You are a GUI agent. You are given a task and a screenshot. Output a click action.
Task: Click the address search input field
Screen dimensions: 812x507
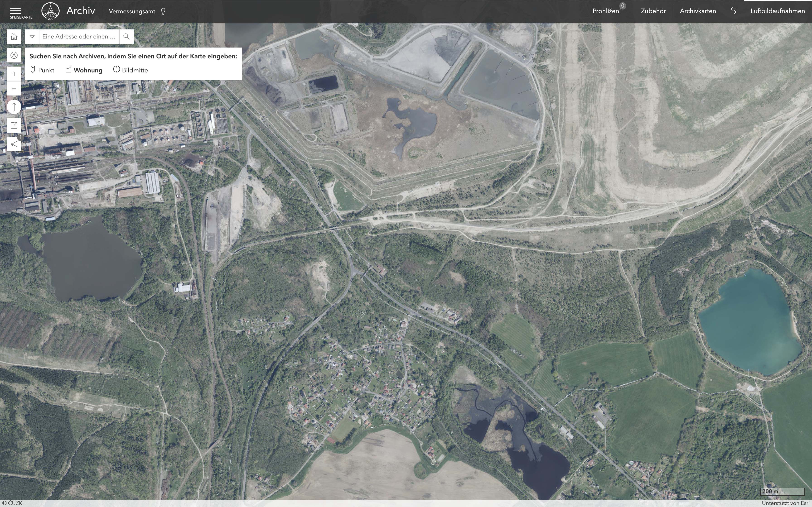click(79, 36)
